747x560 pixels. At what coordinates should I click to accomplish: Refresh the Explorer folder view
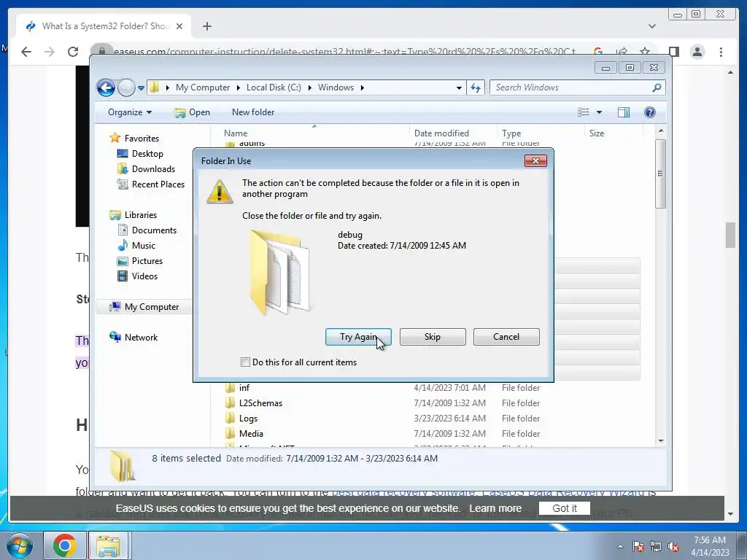point(476,87)
